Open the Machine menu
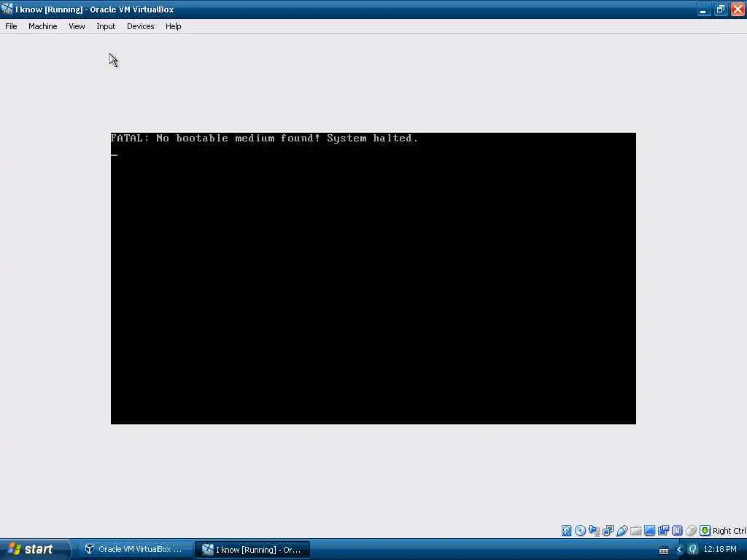The image size is (747, 560). click(x=43, y=26)
